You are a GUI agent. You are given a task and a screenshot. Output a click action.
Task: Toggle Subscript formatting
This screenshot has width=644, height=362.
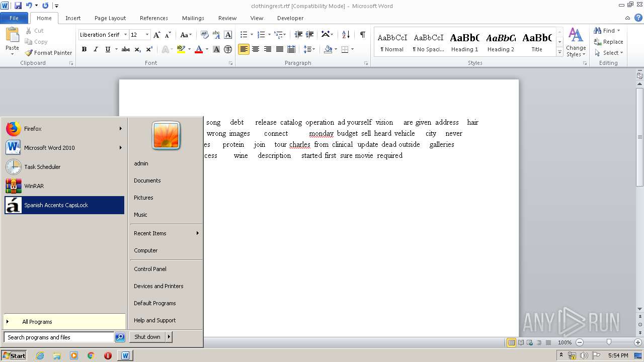[x=137, y=49]
